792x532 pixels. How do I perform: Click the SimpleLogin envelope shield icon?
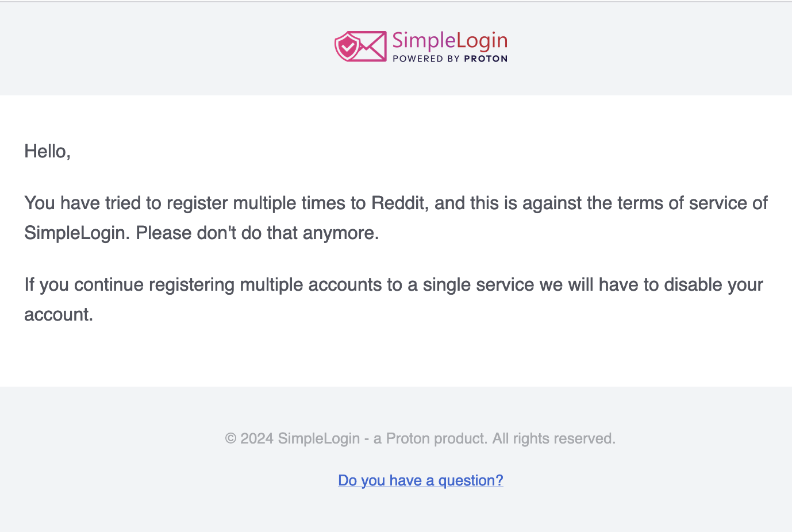coord(360,46)
